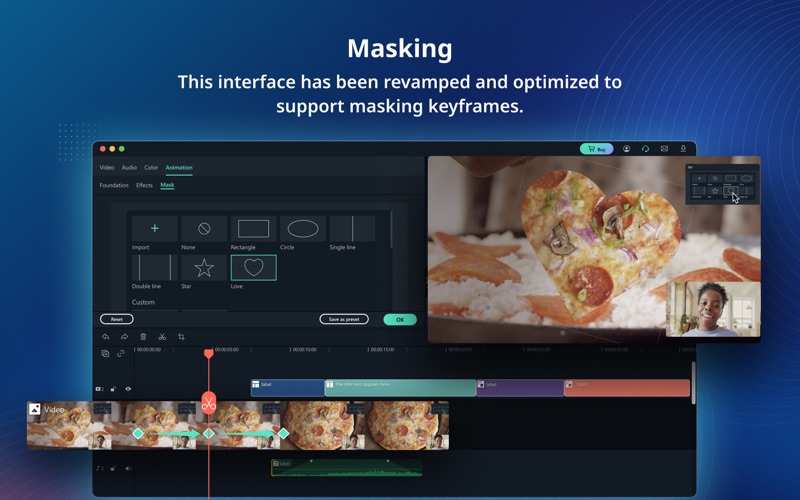
Task: Choose the Love heart mask
Action: pyautogui.click(x=254, y=268)
